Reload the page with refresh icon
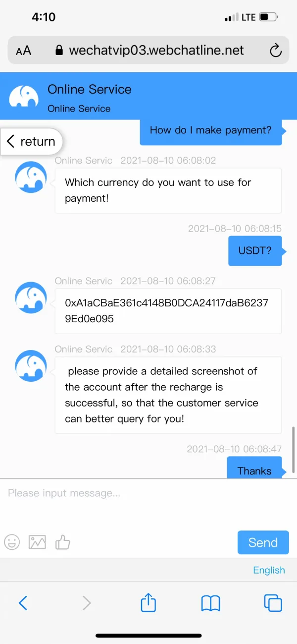Image resolution: width=297 pixels, height=644 pixels. point(275,50)
